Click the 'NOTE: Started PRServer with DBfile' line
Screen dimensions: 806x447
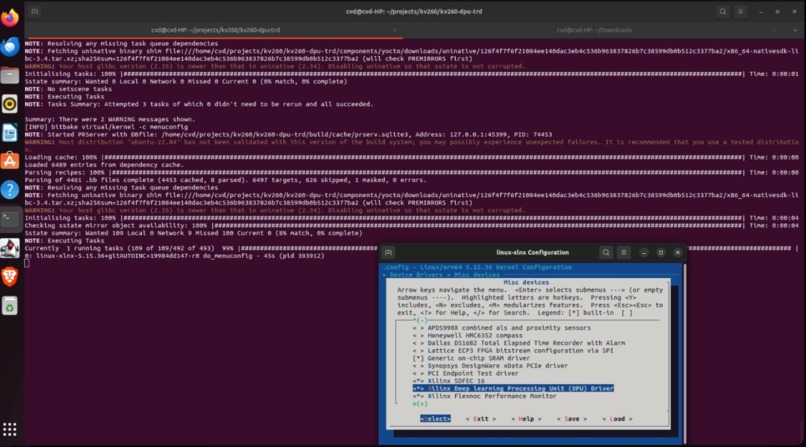click(x=288, y=135)
